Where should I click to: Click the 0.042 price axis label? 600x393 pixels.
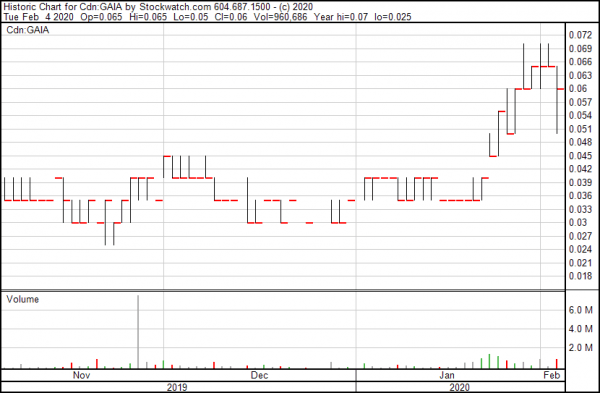pos(580,169)
